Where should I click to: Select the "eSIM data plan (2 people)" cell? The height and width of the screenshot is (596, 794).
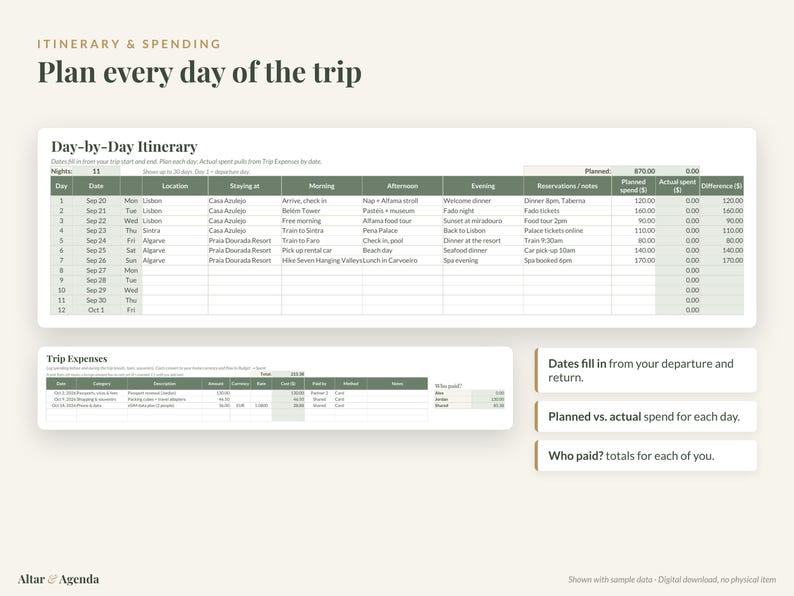click(x=164, y=406)
